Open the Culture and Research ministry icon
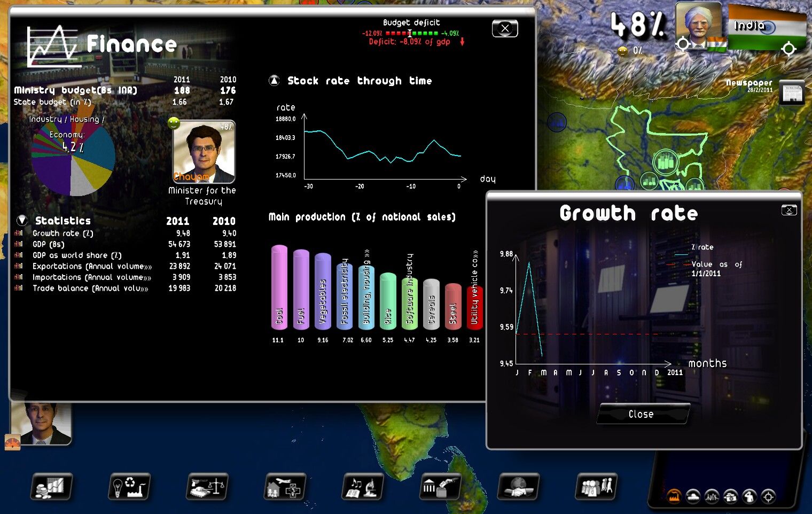 click(x=363, y=487)
